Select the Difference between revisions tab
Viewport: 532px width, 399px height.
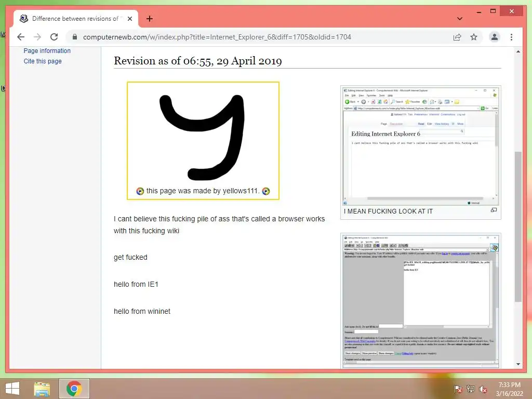click(x=76, y=19)
